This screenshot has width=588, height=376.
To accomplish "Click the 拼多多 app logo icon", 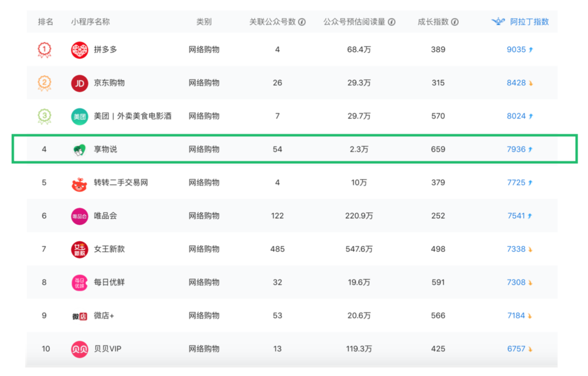I will click(80, 49).
